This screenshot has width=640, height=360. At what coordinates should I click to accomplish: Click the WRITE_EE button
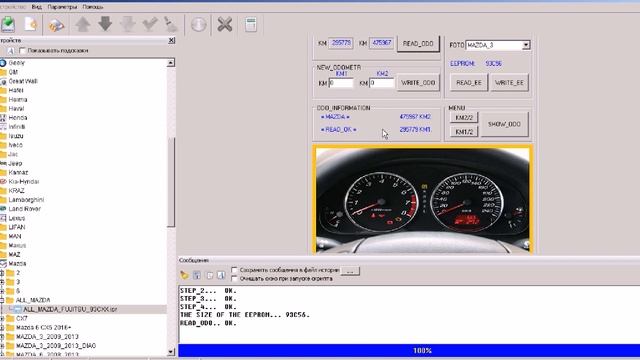point(509,83)
